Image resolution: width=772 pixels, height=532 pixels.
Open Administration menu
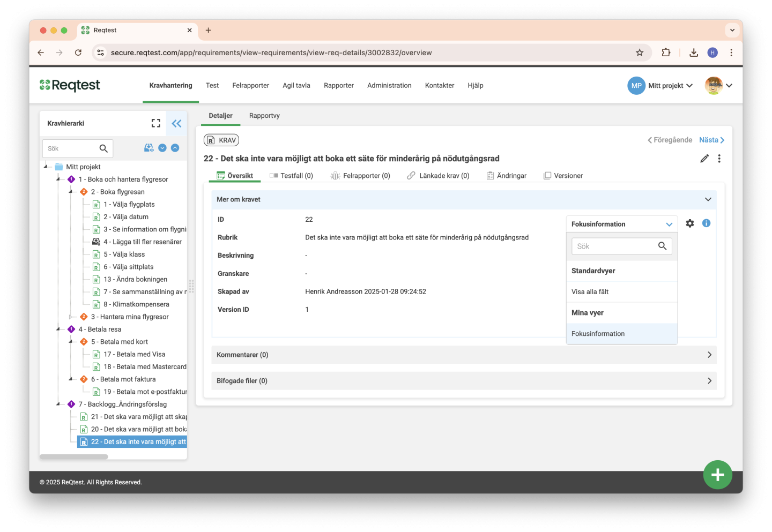click(389, 86)
